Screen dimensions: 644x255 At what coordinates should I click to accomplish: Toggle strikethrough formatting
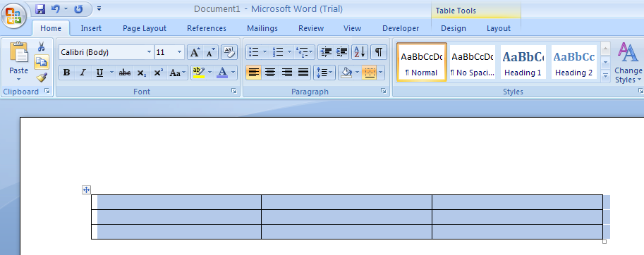pyautogui.click(x=124, y=73)
